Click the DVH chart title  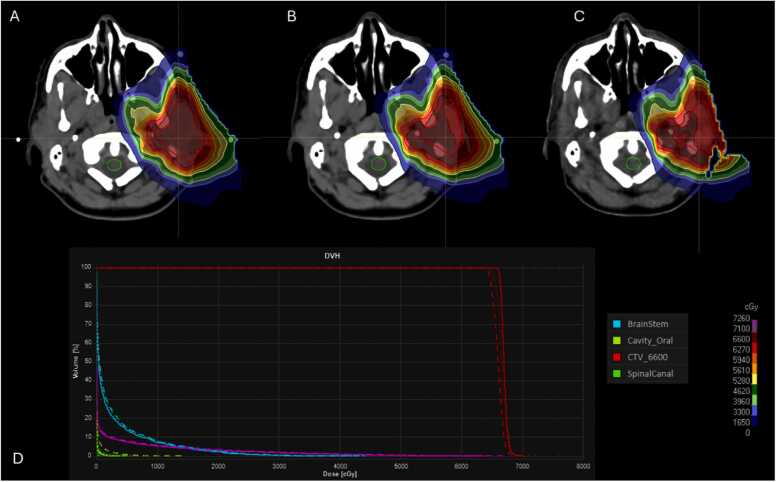click(334, 257)
